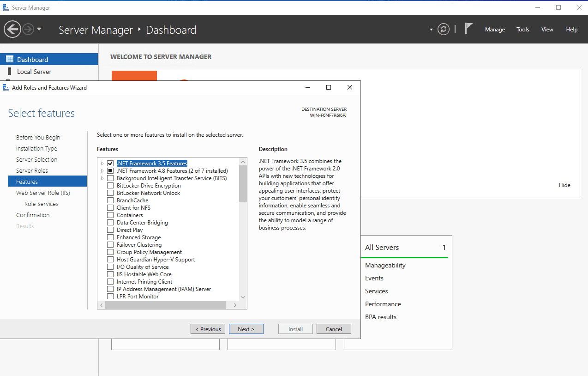Open the navigation history dropdown arrow
Screen dimensions: 588x376
click(x=39, y=30)
